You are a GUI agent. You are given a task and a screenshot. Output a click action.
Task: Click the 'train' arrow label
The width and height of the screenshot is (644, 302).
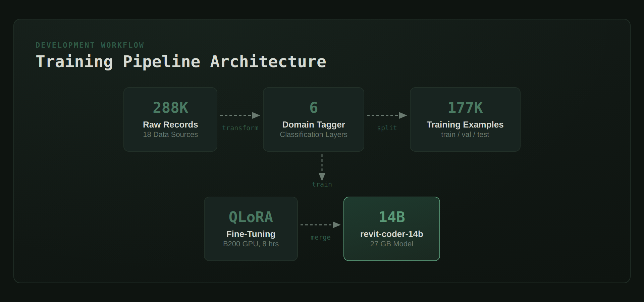322,184
